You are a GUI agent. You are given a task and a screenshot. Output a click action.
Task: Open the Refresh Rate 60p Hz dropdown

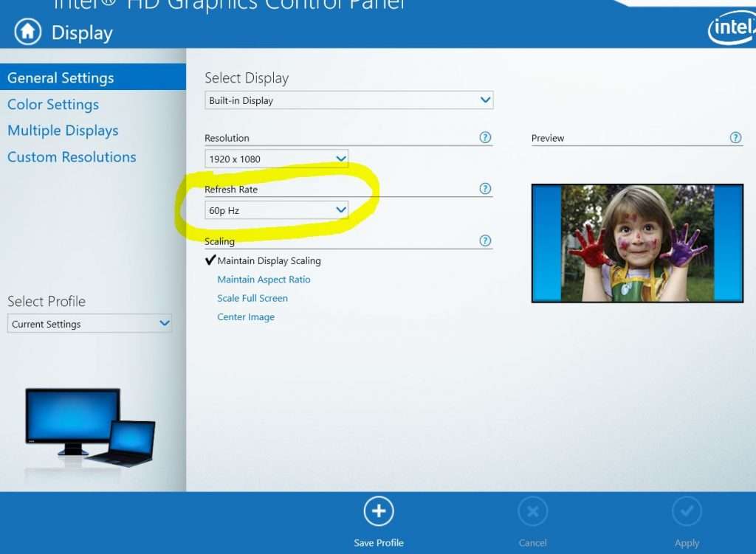tap(276, 210)
